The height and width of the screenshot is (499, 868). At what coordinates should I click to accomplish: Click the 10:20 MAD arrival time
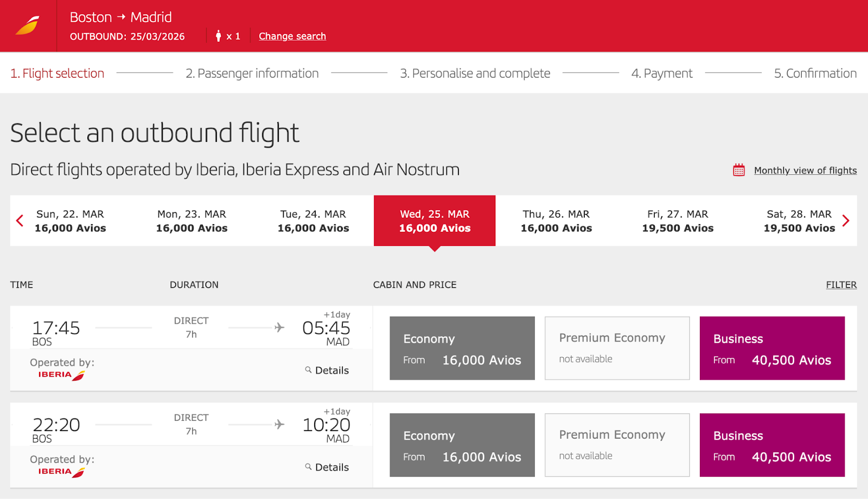326,425
